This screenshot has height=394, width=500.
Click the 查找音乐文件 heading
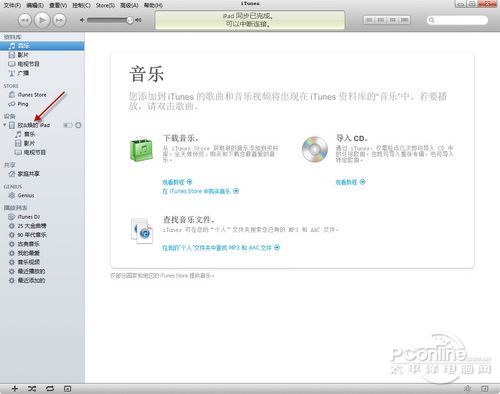(x=189, y=220)
